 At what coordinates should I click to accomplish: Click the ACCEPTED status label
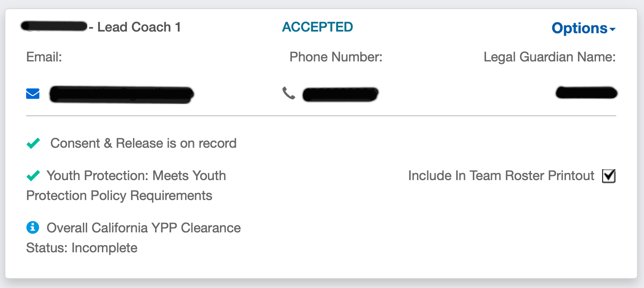[317, 27]
